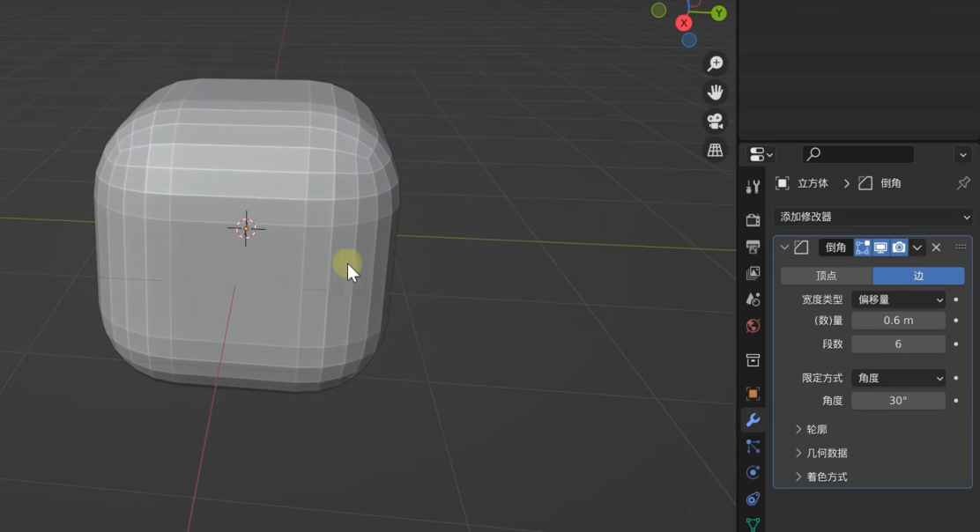Expand the 几何数据 section
This screenshot has width=980, height=532.
pyautogui.click(x=821, y=454)
